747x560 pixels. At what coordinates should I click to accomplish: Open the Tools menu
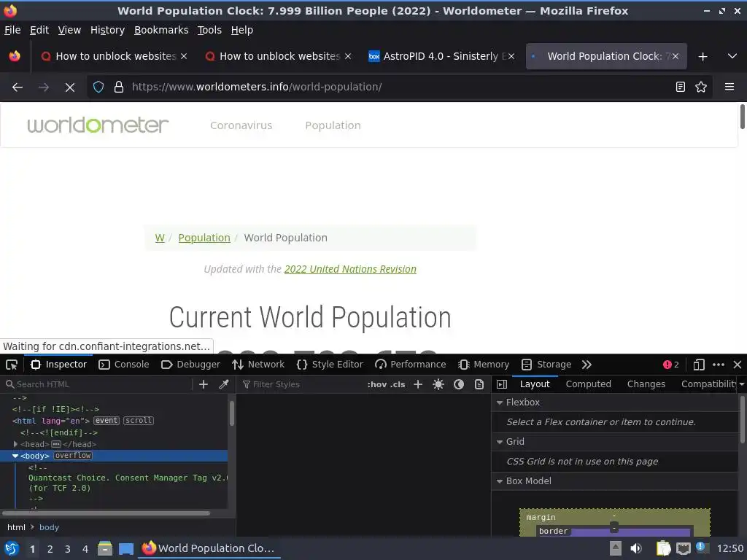pos(209,30)
